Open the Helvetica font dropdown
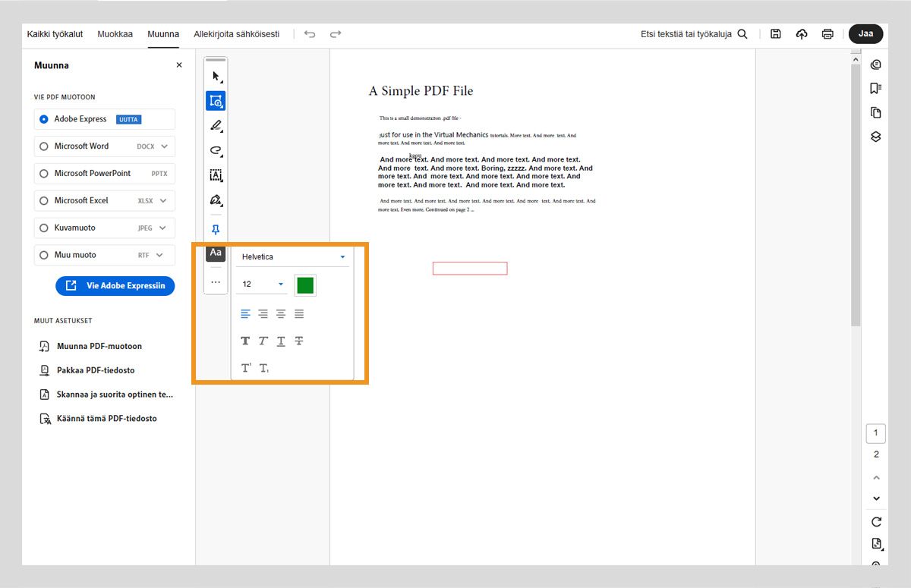The image size is (911, 588). tap(293, 256)
